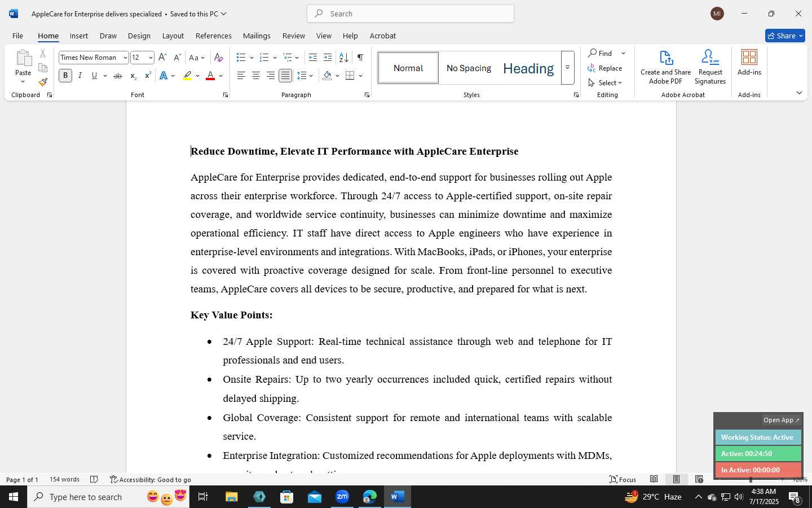
Task: Toggle Justify alignment
Action: pyautogui.click(x=285, y=76)
